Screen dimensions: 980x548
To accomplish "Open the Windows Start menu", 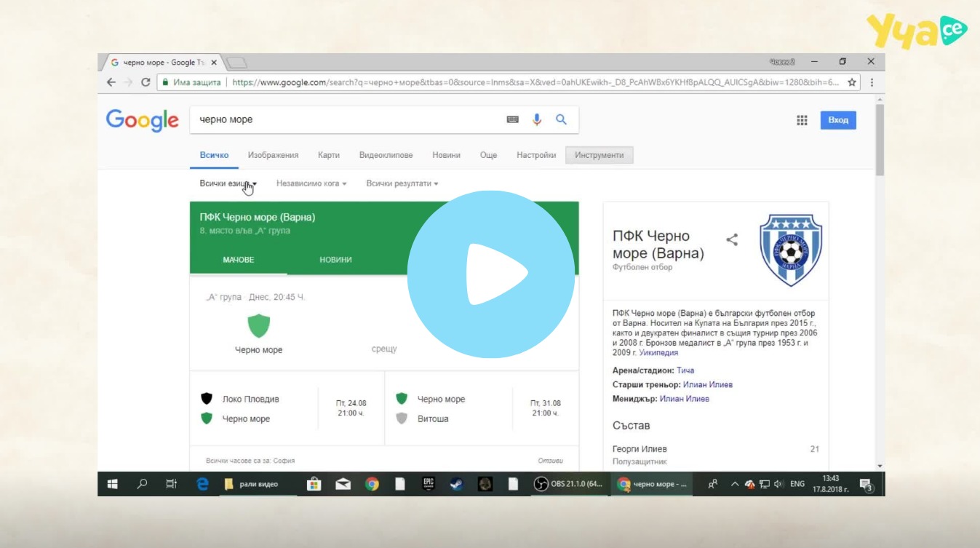I will click(113, 484).
